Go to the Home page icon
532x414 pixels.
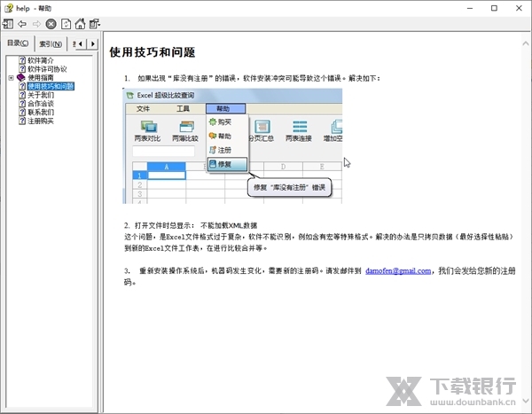click(x=81, y=24)
